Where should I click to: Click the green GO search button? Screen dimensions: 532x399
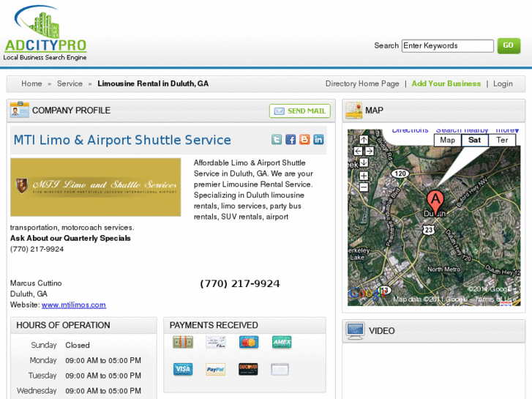click(509, 45)
